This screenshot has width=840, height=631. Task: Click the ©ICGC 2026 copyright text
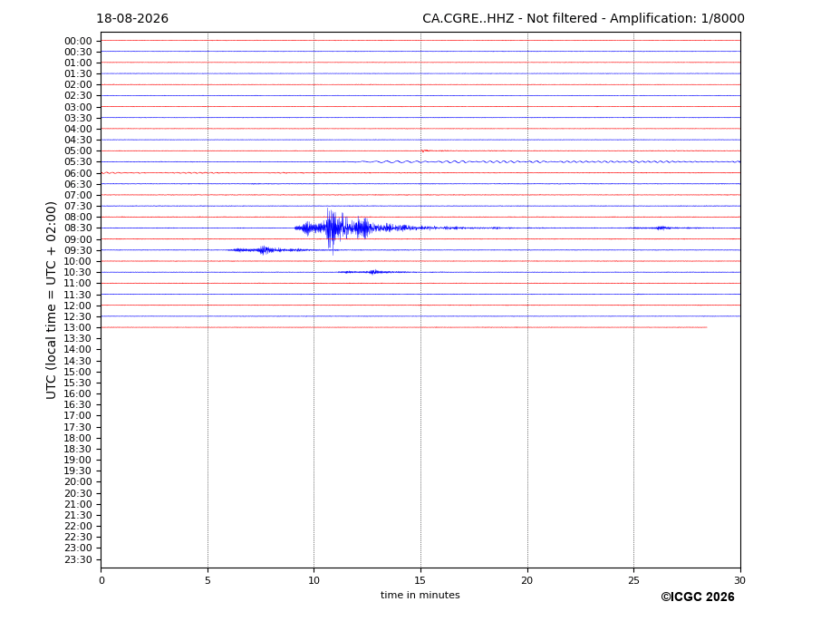698,597
